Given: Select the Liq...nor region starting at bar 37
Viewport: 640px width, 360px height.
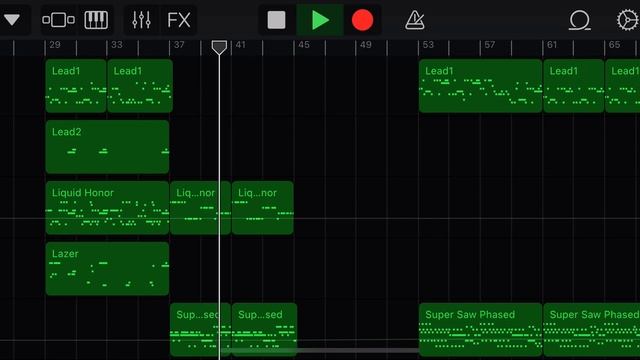Looking at the screenshot, I should 200,207.
